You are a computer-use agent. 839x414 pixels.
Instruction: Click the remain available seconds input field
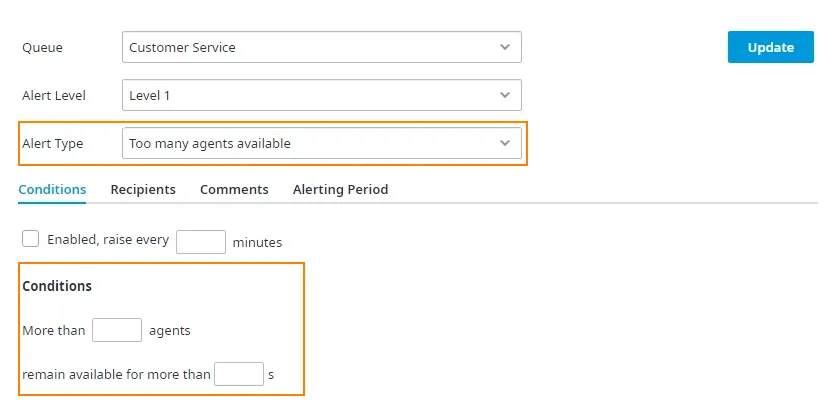(239, 374)
